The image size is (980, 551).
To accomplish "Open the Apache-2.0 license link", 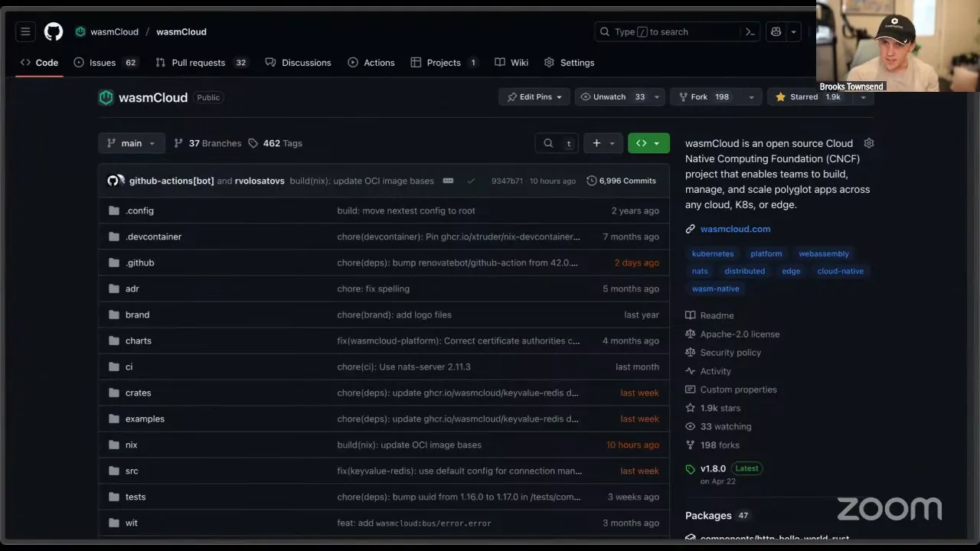I will [740, 334].
